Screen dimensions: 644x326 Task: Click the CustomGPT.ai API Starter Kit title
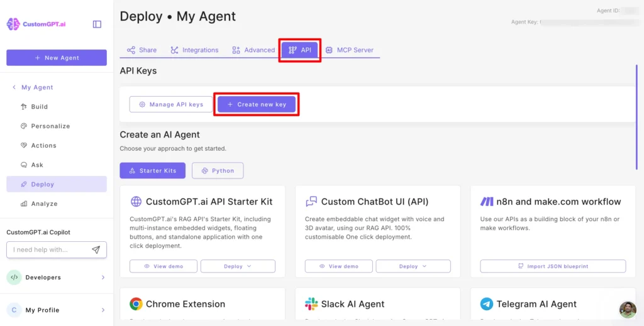209,202
